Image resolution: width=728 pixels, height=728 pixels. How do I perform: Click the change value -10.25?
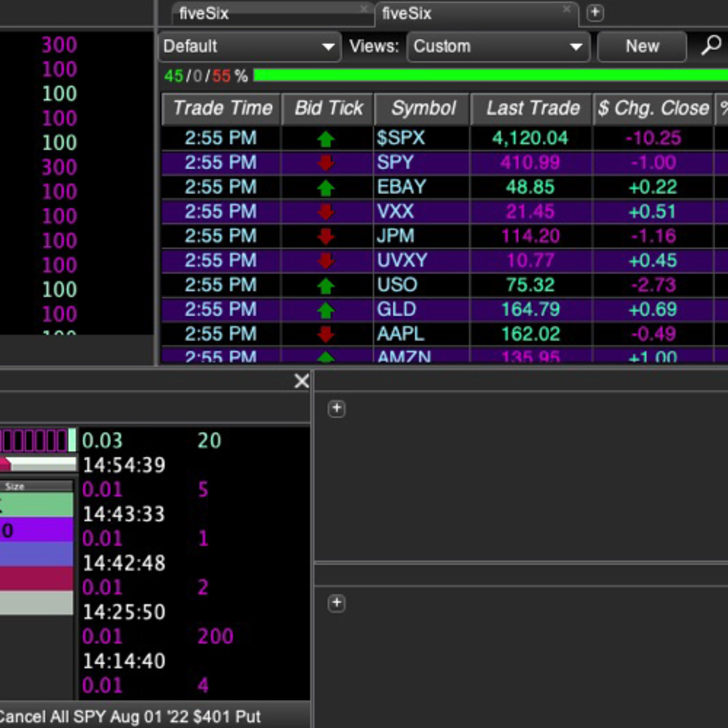pos(653,138)
